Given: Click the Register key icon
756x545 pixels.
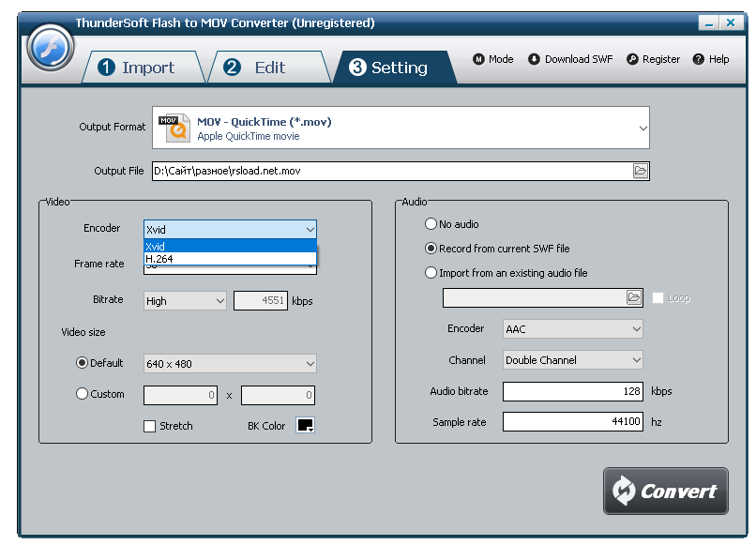Looking at the screenshot, I should 632,59.
